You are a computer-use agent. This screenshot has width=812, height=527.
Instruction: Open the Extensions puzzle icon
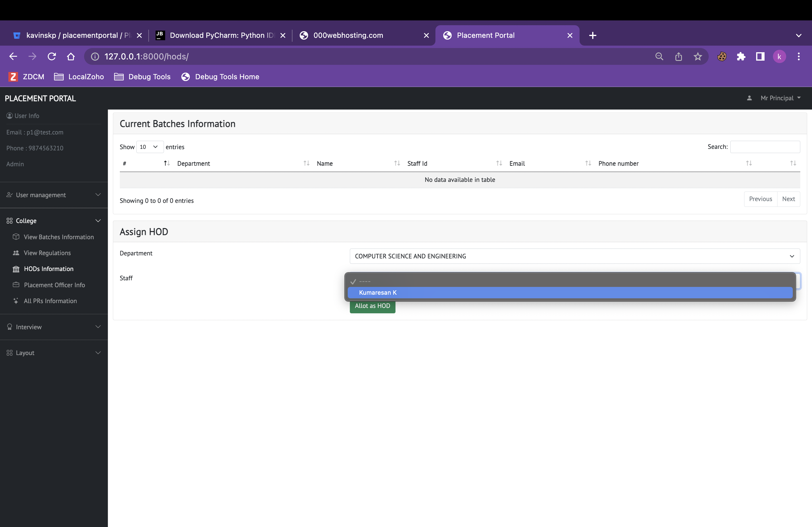tap(741, 56)
